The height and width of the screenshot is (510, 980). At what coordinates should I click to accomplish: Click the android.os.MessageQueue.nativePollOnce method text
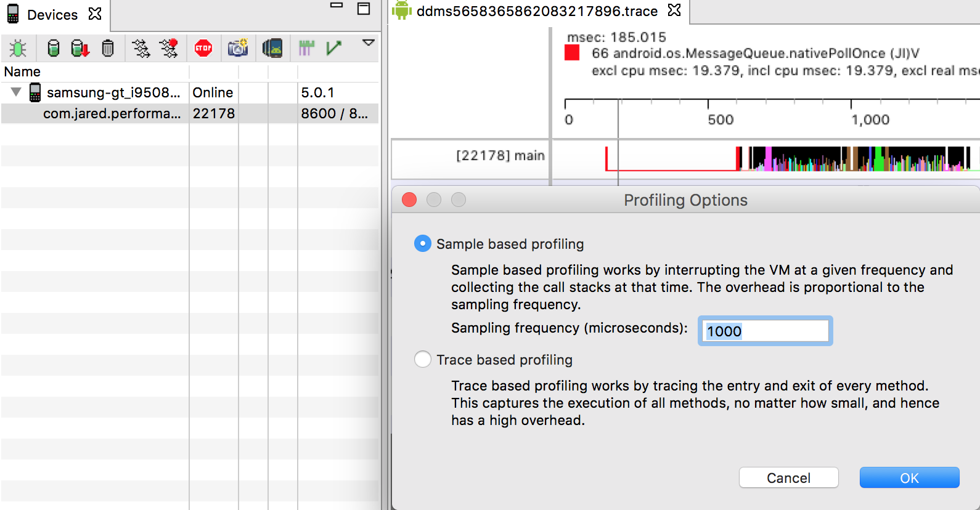pos(755,53)
